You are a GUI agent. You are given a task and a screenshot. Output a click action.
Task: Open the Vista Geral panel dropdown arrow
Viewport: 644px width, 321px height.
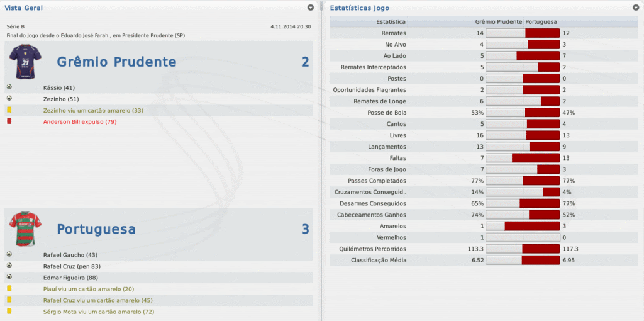(311, 8)
